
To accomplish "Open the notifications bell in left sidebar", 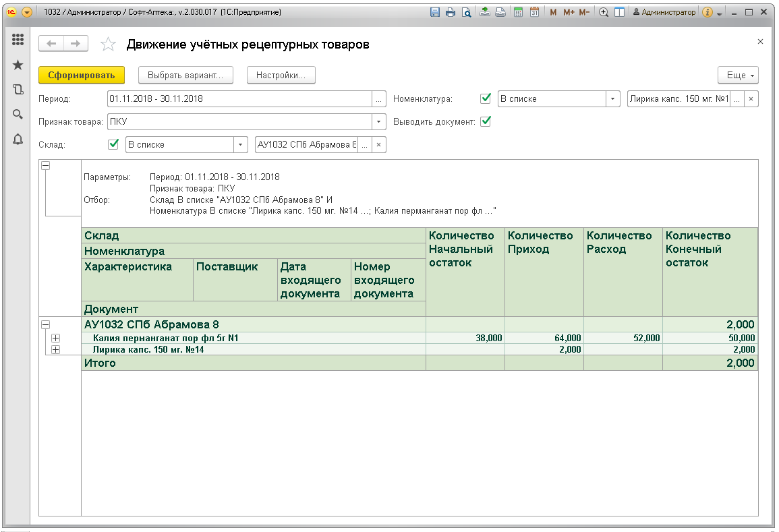I will click(x=18, y=139).
